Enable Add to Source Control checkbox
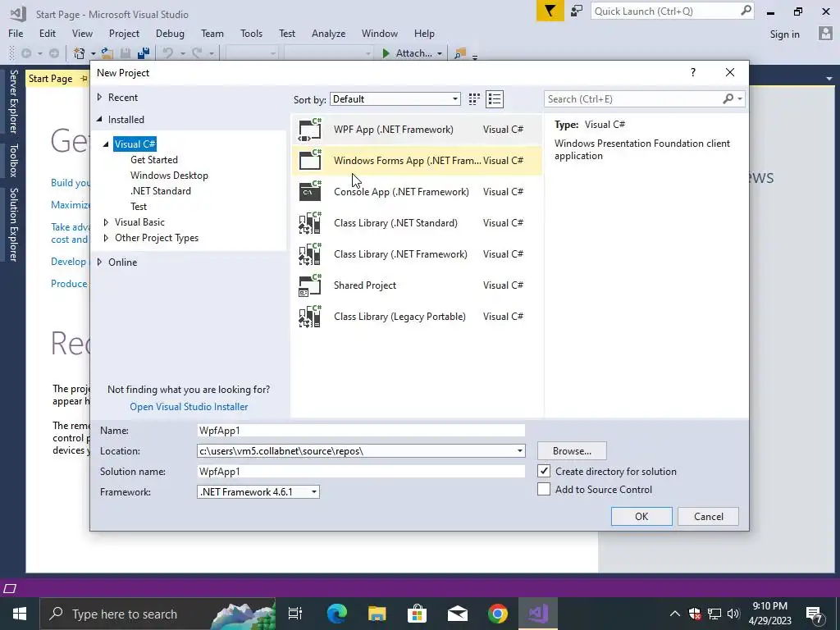The image size is (840, 630). pos(544,489)
